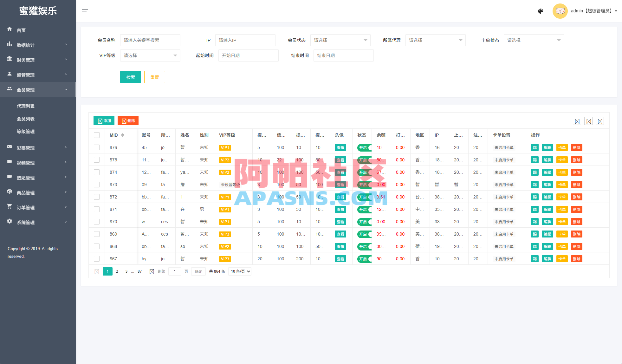
Task: Click 编辑 button for member 873
Action: [x=547, y=185]
